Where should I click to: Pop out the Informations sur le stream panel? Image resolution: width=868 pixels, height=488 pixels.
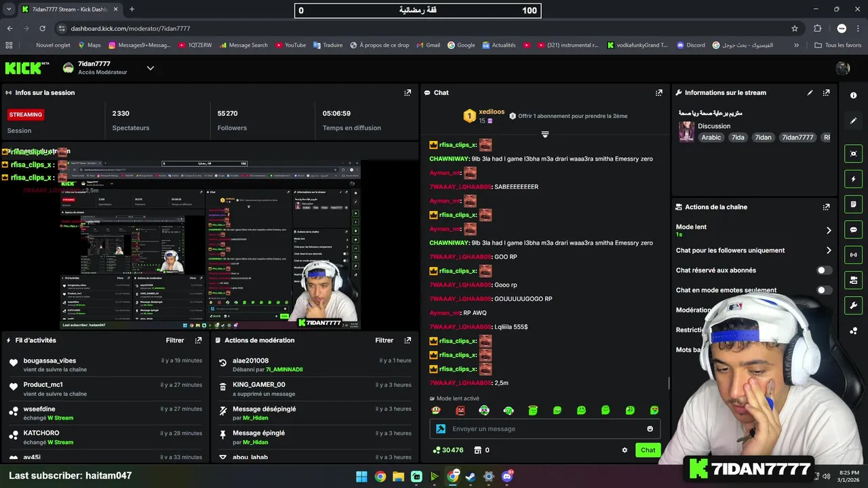coord(826,93)
